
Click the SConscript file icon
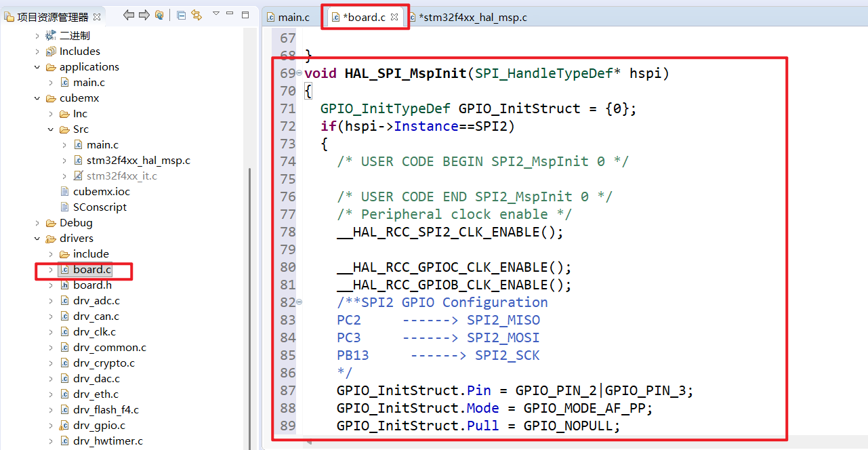[64, 207]
